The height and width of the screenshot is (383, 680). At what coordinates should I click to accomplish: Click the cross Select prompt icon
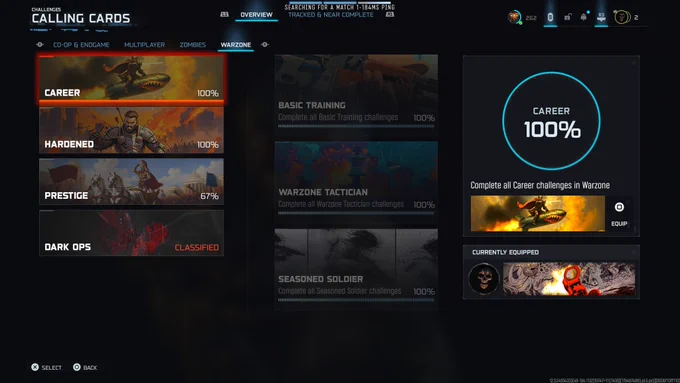(x=35, y=367)
